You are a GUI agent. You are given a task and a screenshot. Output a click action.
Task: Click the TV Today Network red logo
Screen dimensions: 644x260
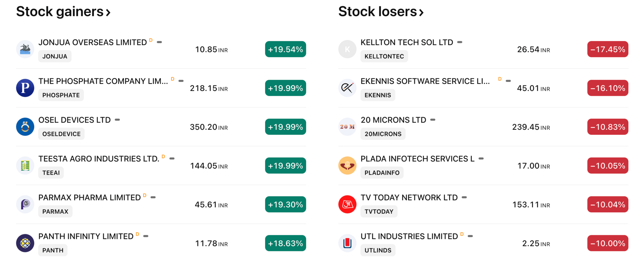[x=347, y=204]
